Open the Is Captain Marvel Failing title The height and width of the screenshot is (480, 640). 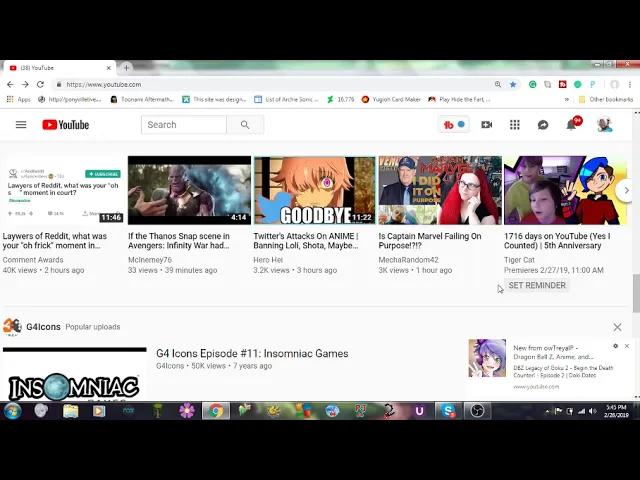(430, 241)
